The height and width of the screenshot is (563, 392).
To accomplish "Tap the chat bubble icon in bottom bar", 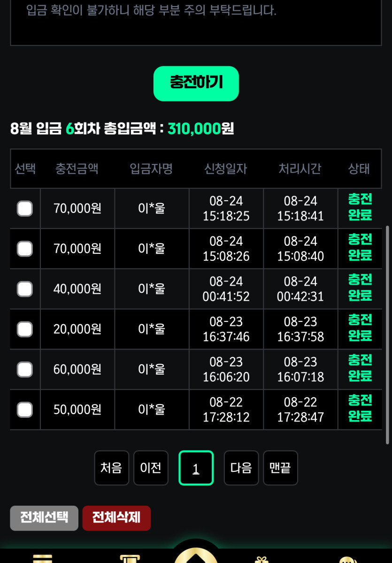I will [347, 559].
